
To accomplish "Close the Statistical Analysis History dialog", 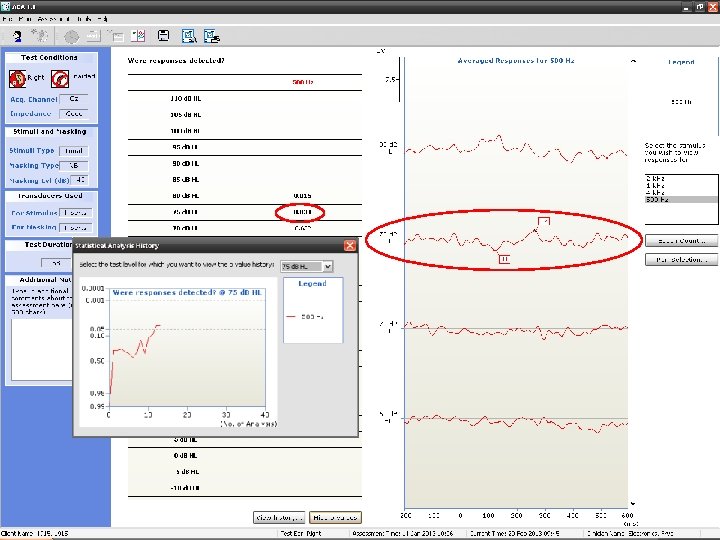I will 350,245.
